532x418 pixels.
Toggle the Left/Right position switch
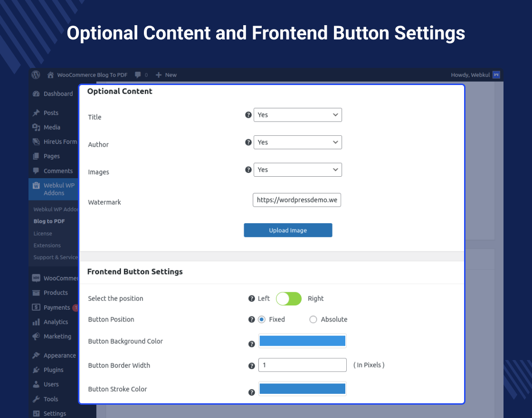pyautogui.click(x=289, y=298)
